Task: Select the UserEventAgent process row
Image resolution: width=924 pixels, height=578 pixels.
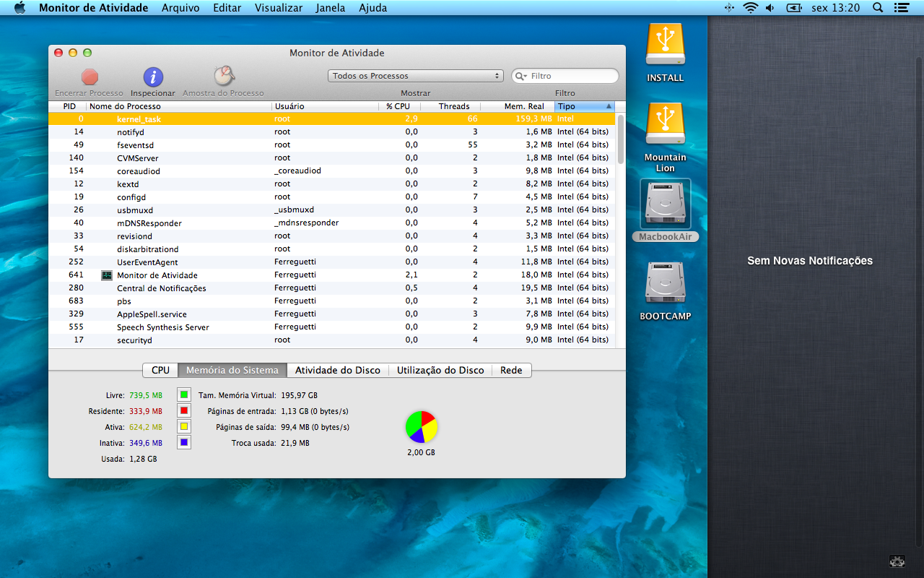Action: [332, 262]
